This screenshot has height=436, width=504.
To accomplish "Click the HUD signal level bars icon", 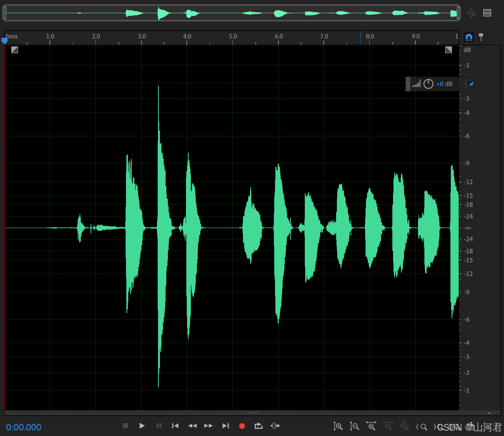I will coord(416,84).
